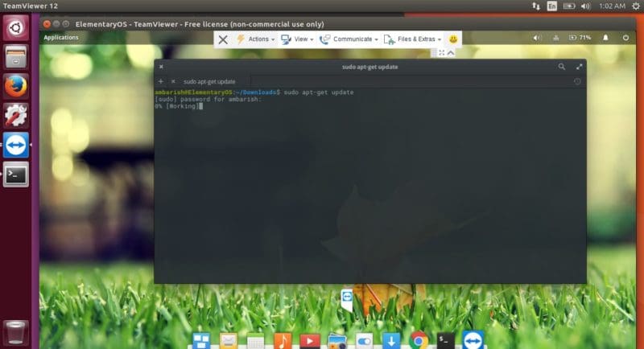
Task: Launch Firefox from the Ubuntu launcher
Action: pyautogui.click(x=15, y=87)
